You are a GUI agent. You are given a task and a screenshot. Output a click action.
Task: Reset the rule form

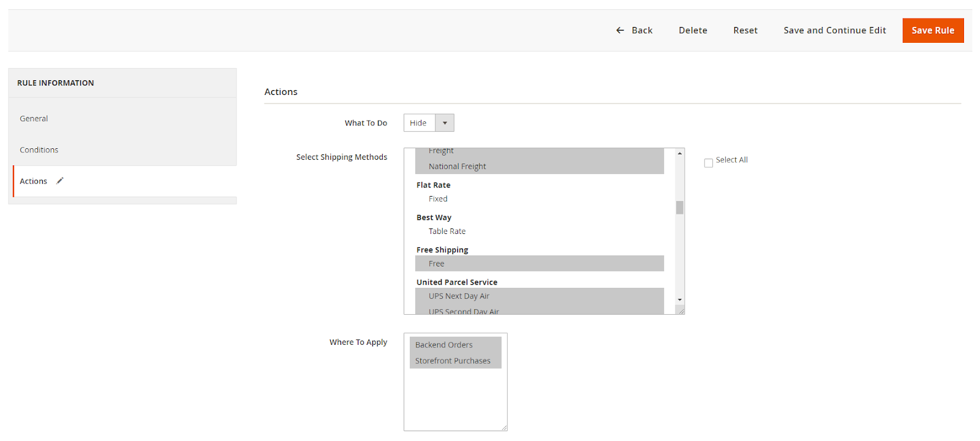[745, 30]
